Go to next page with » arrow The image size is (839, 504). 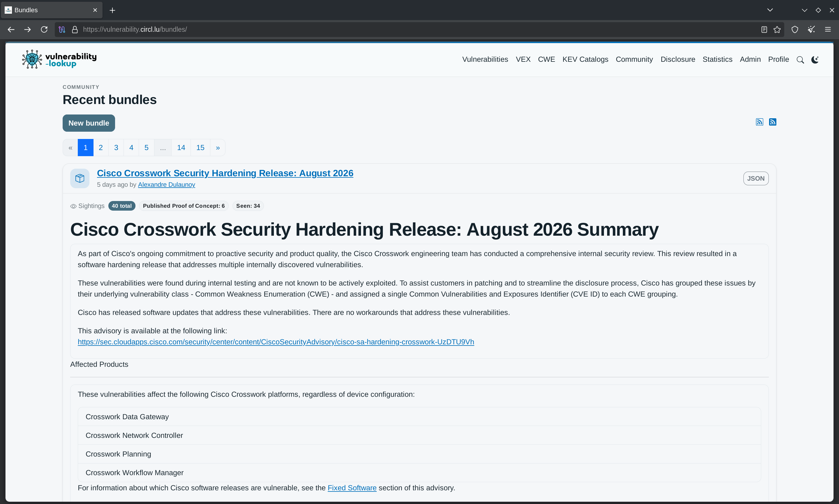[218, 148]
